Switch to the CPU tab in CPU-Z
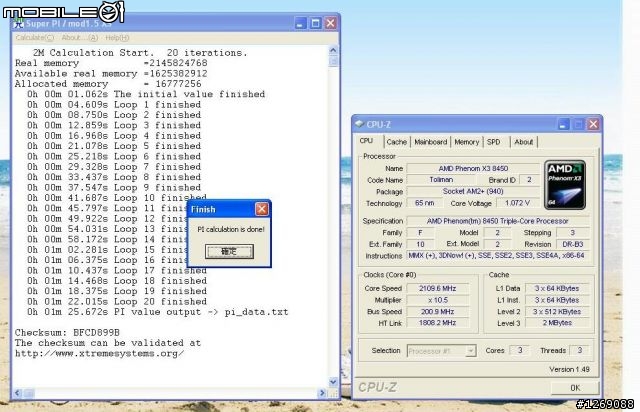This screenshot has width=640, height=412. point(366,141)
